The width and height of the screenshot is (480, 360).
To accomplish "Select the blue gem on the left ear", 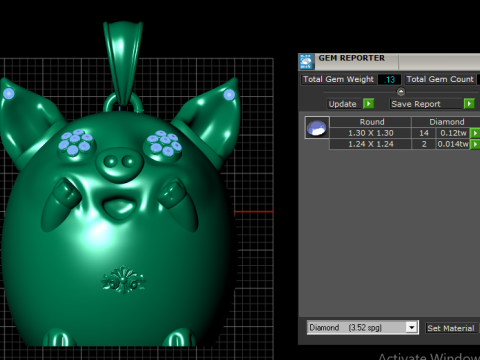I will [x=9, y=94].
